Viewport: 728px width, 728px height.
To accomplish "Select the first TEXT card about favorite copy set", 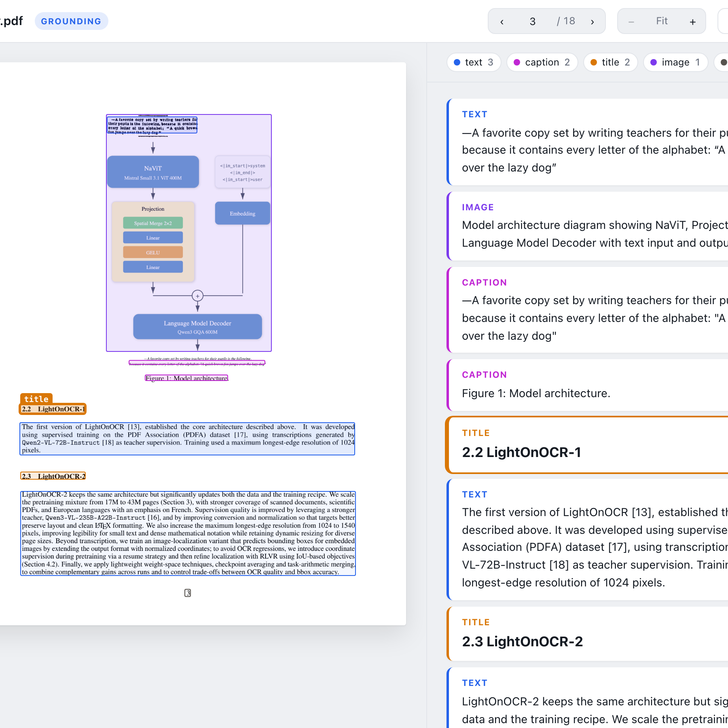I will pos(587,142).
